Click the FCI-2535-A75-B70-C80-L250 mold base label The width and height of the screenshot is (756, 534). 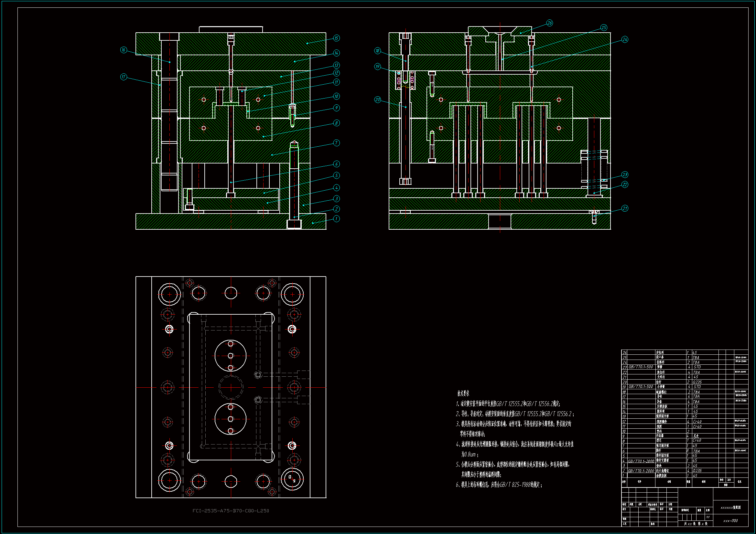point(231,511)
